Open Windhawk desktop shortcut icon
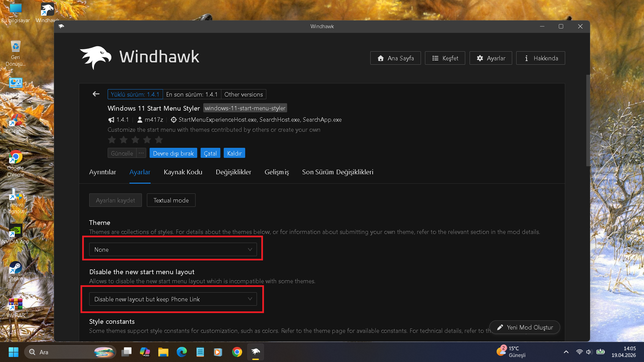644x362 pixels. coord(47,13)
